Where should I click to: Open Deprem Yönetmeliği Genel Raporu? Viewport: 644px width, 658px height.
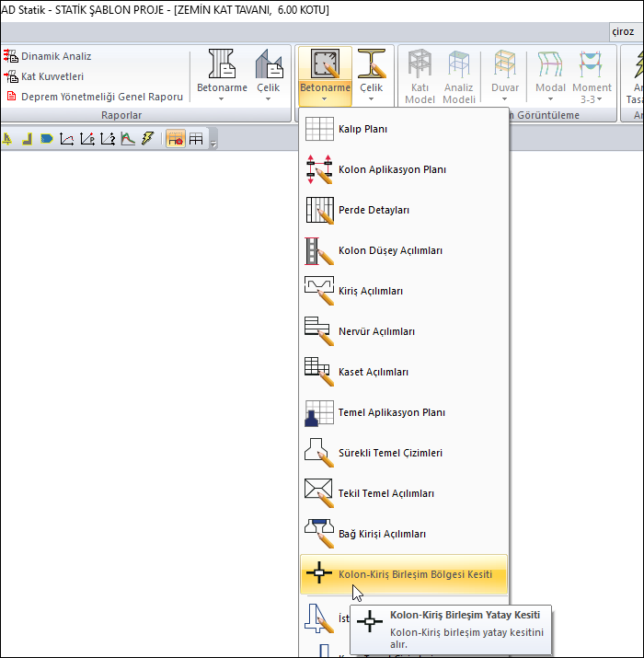pos(95,97)
